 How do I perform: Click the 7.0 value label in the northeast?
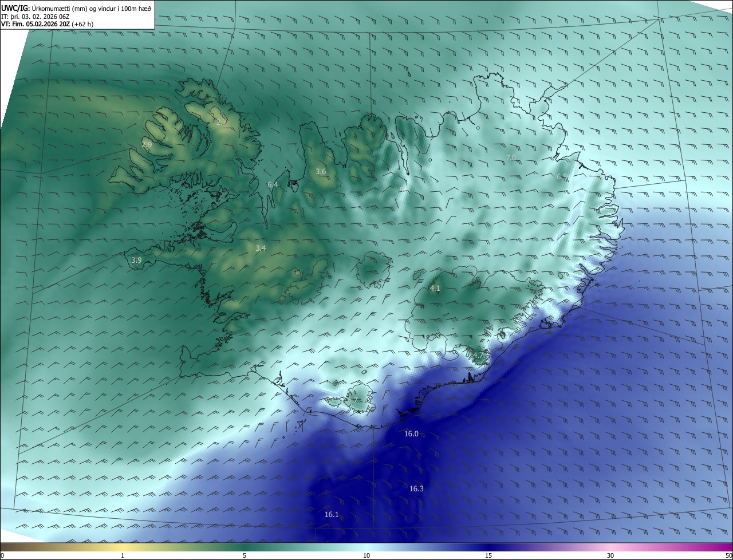coord(511,158)
